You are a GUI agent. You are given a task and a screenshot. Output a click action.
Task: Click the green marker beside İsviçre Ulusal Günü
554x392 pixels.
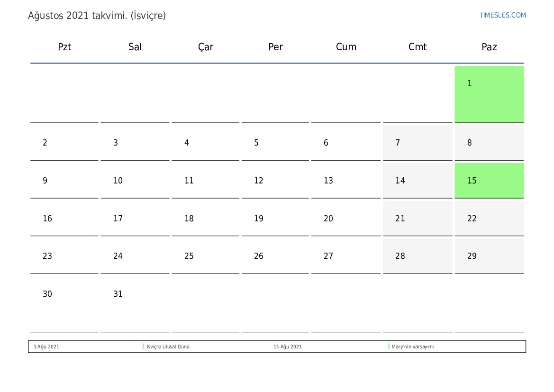pyautogui.click(x=144, y=346)
